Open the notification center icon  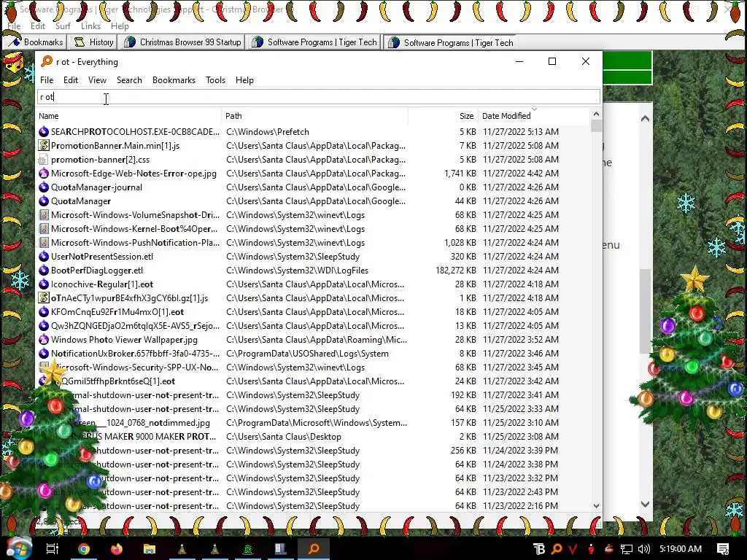(x=723, y=549)
